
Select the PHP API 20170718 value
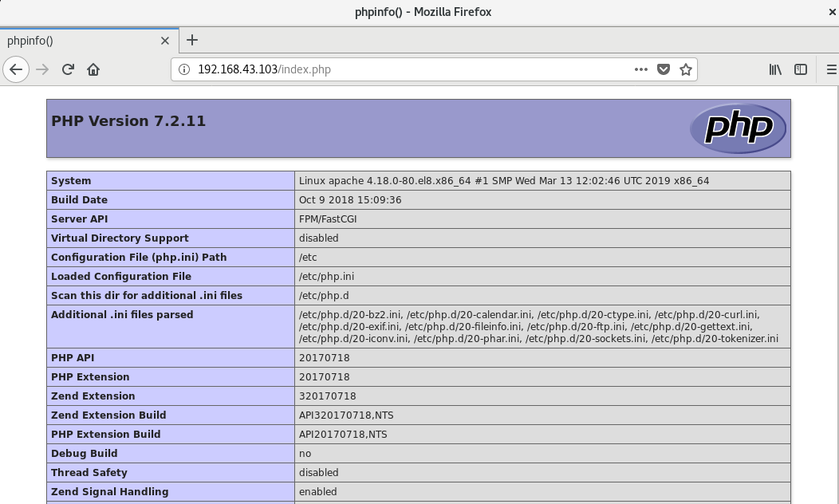click(x=325, y=358)
